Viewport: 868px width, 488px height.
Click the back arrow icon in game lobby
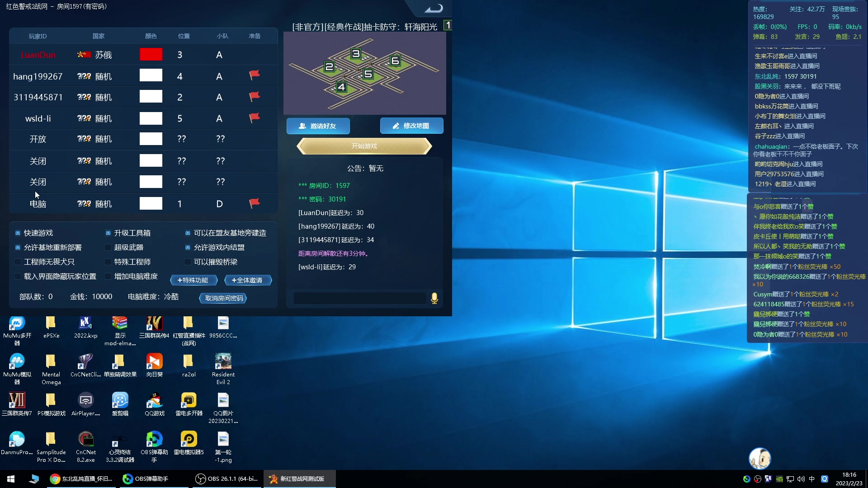tap(434, 8)
